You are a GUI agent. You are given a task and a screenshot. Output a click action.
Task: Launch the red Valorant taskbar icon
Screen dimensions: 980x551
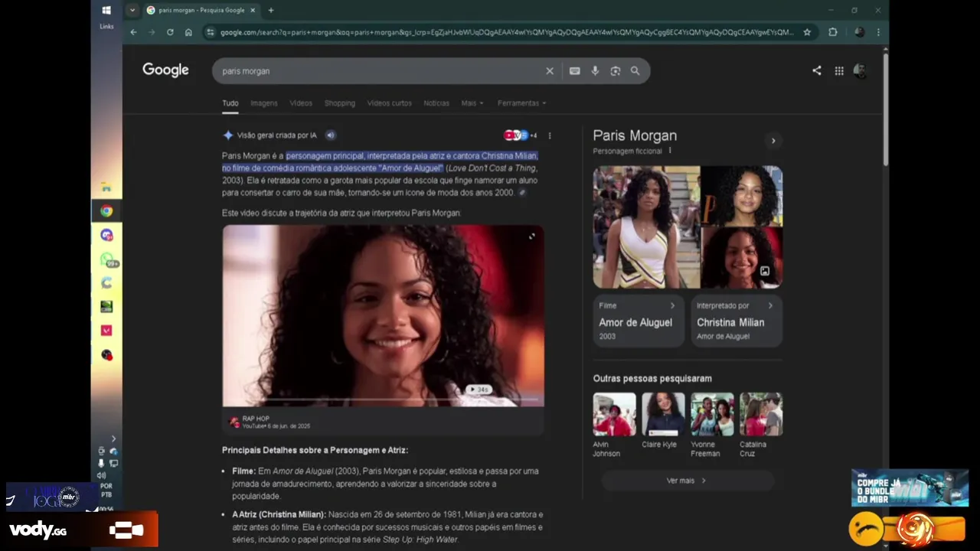[x=106, y=331]
